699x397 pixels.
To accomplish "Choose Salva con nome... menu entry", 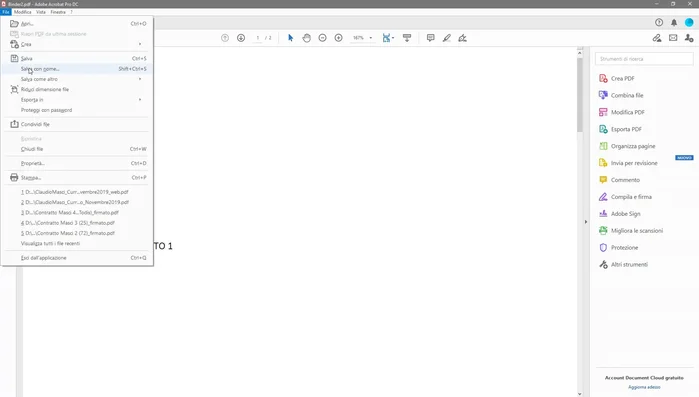I will pyautogui.click(x=77, y=69).
